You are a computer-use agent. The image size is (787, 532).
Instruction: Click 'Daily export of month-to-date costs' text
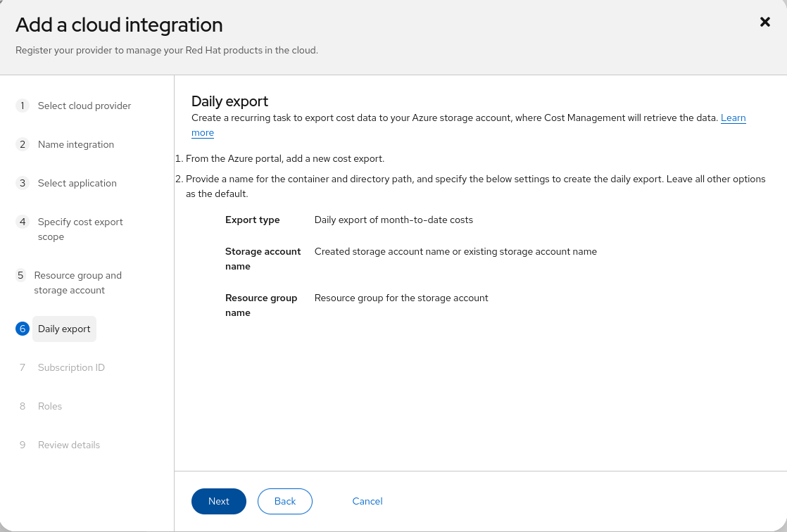click(x=393, y=220)
